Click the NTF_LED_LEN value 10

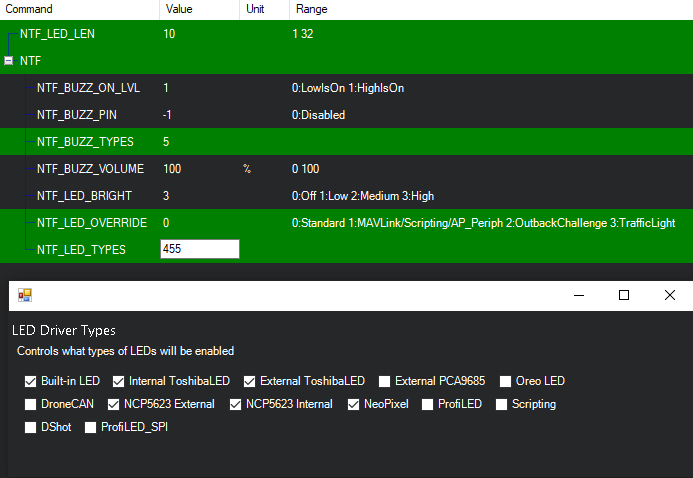(169, 34)
